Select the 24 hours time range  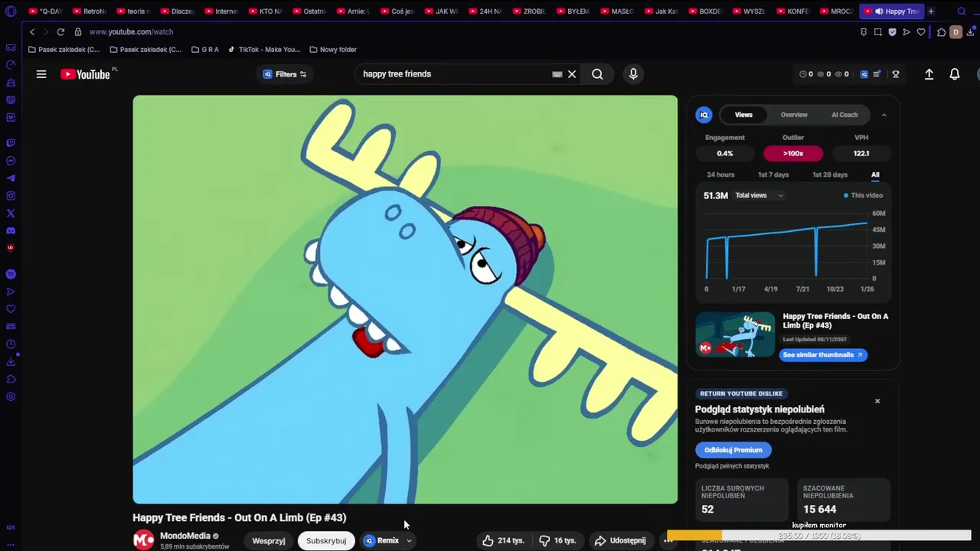pos(720,174)
